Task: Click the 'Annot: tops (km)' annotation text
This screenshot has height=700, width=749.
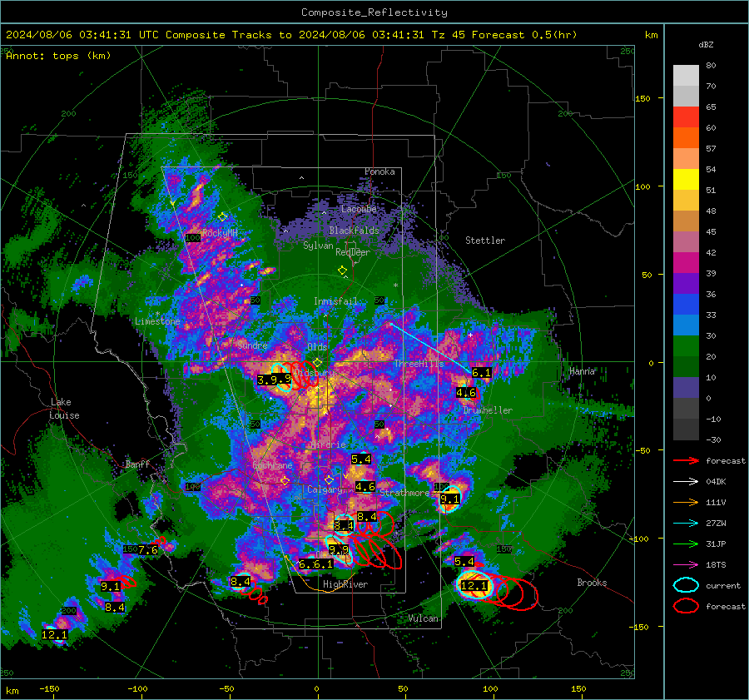Action: tap(58, 56)
